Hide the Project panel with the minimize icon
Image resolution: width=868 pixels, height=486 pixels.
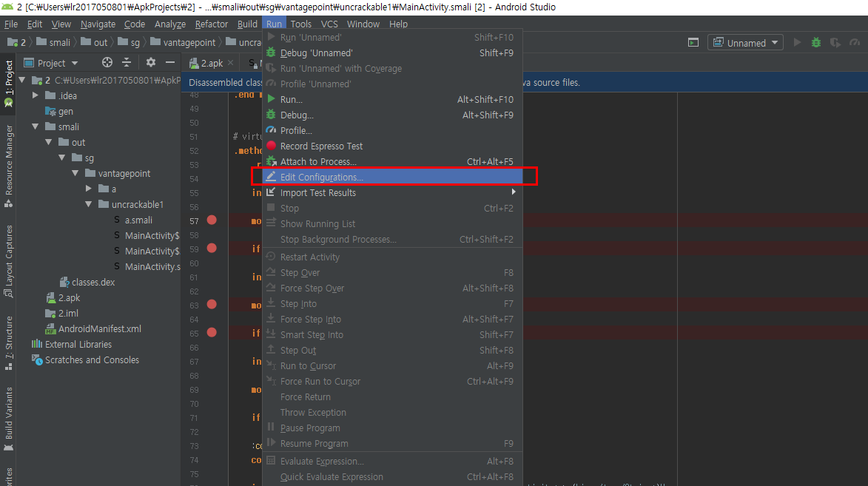tap(170, 63)
